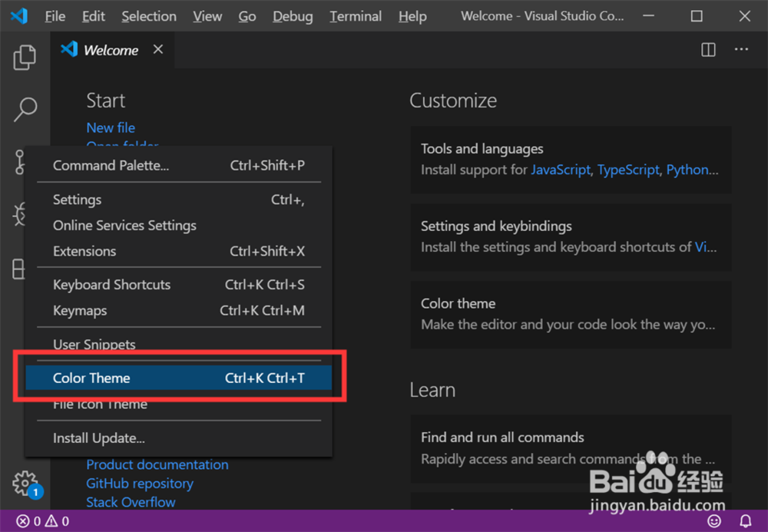Viewport: 768px width, 532px height.
Task: Open the JavaScript support install link
Action: 561,170
